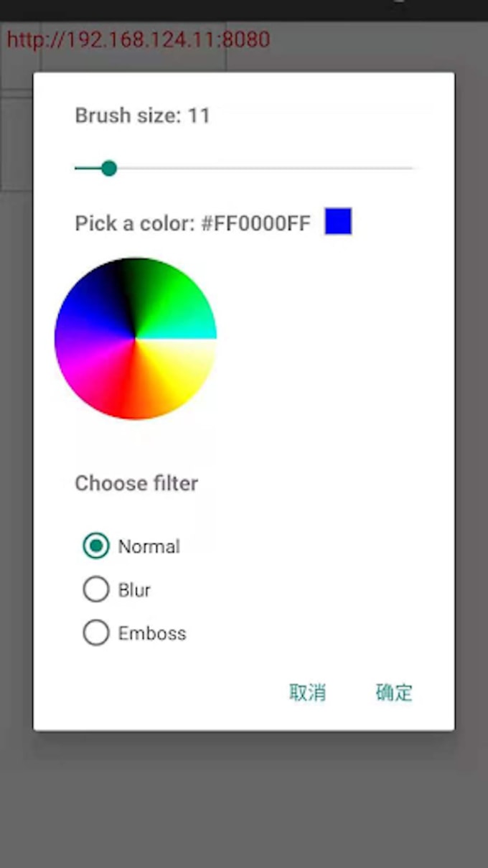The image size is (488, 868).
Task: Click the brush size slider thumb
Action: point(109,168)
